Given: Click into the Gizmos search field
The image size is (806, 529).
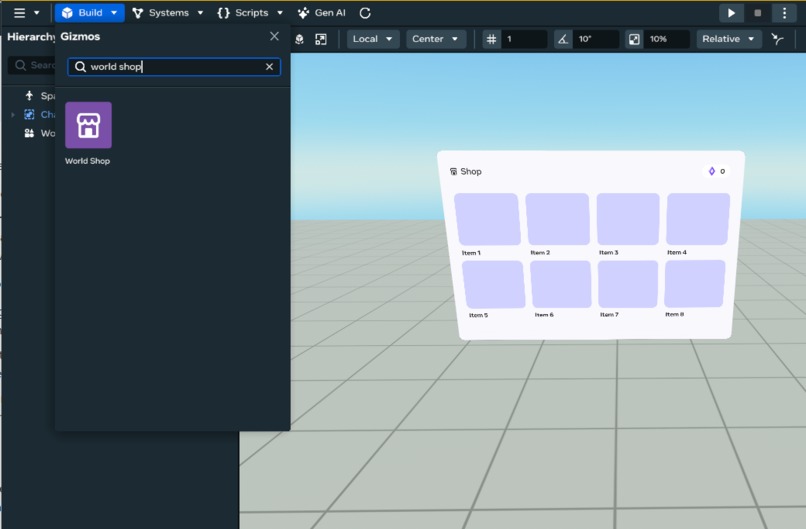Looking at the screenshot, I should (174, 67).
